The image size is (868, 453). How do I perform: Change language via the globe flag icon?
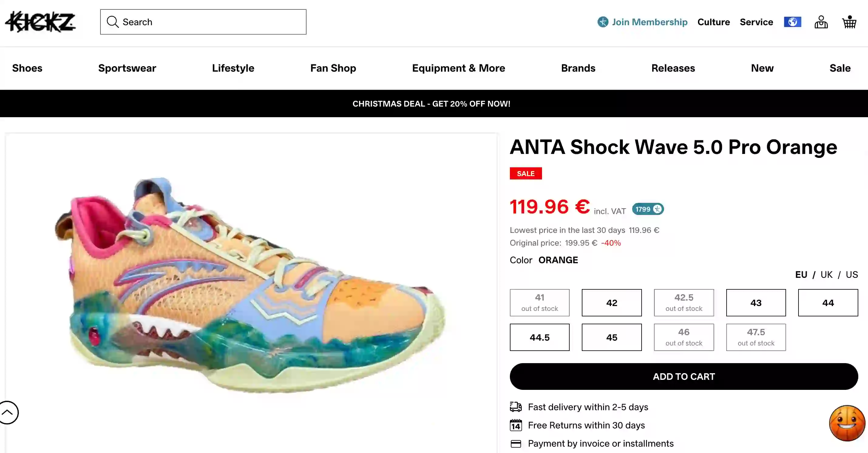click(x=792, y=22)
